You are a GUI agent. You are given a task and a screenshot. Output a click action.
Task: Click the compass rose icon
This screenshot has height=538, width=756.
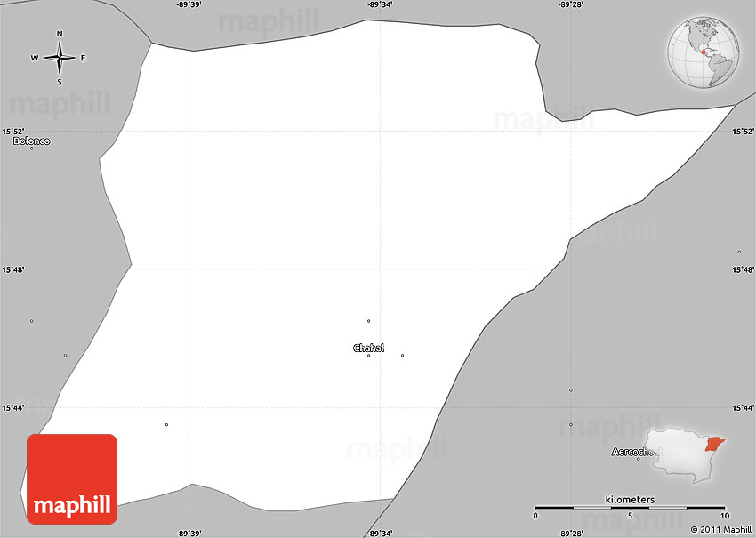(60, 58)
